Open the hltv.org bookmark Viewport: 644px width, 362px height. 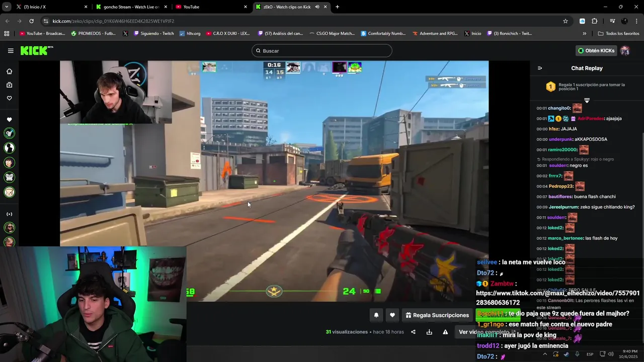point(190,34)
